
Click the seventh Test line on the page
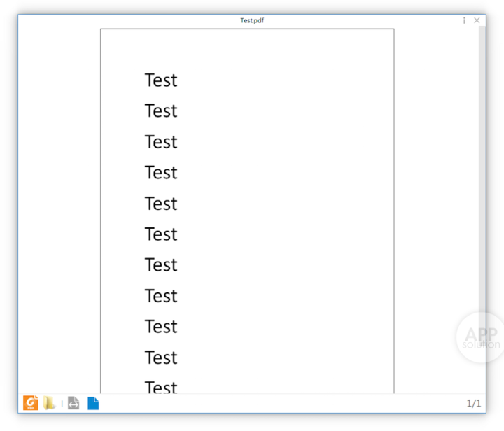161,265
